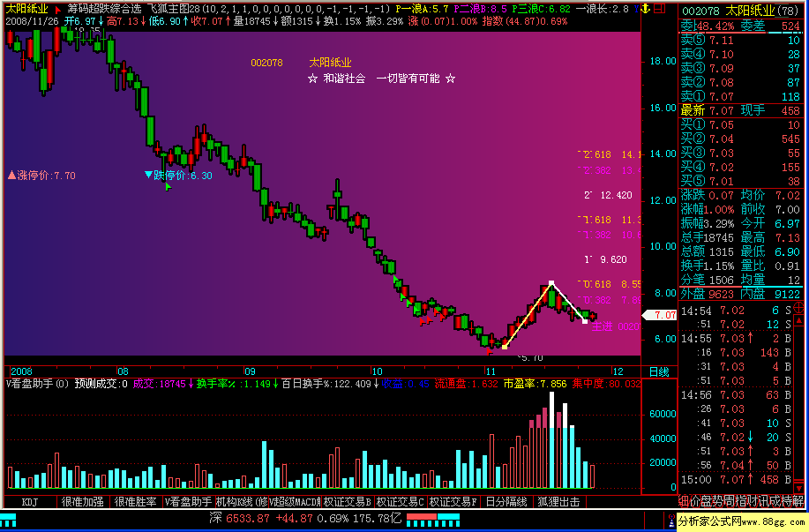809x532 pixels.
Task: Click the cyan signal bars at status bar left
Action: point(8,520)
